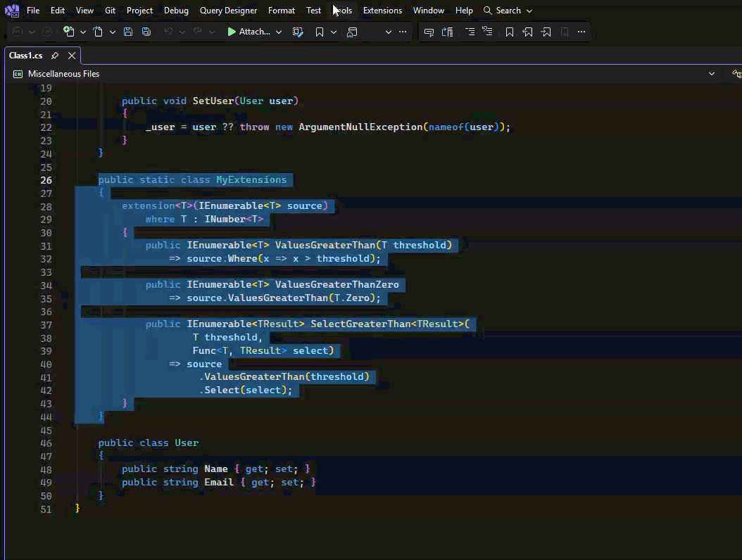Toggle a bookmark with text editor toolbar icon
742x560 pixels.
(509, 32)
